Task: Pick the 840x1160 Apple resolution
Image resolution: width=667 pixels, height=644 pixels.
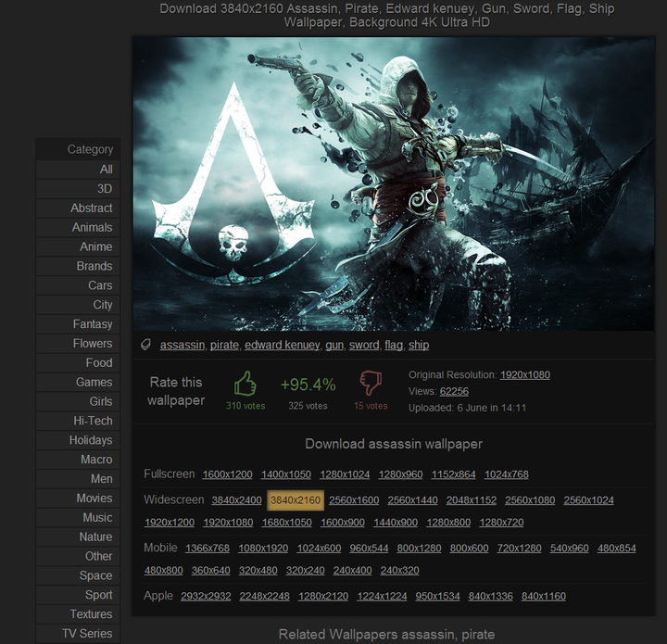Action: [544, 597]
